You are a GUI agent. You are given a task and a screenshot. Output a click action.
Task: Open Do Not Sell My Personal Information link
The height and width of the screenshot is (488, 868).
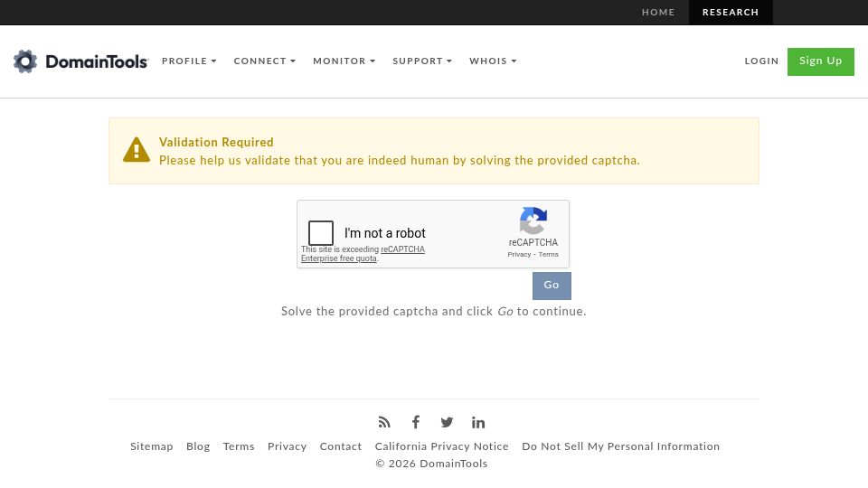620,446
